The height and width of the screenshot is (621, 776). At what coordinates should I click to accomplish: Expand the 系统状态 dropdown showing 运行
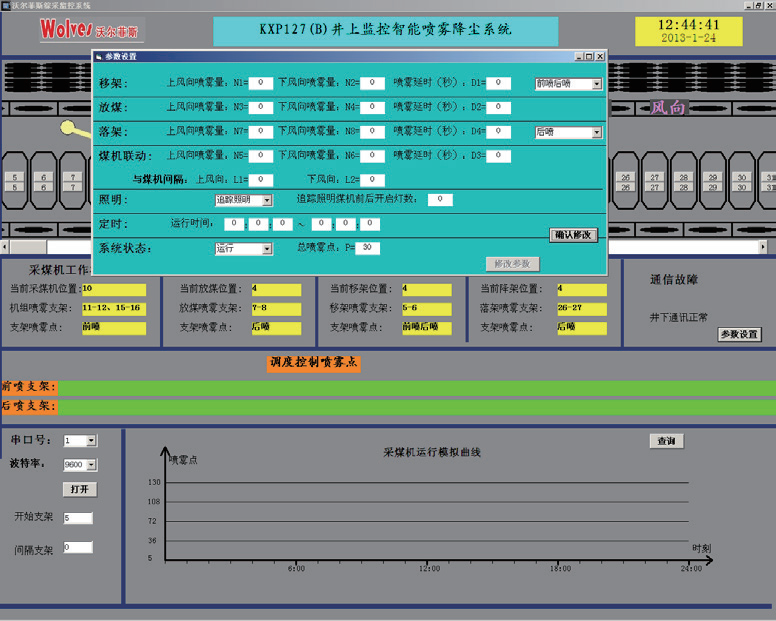267,249
